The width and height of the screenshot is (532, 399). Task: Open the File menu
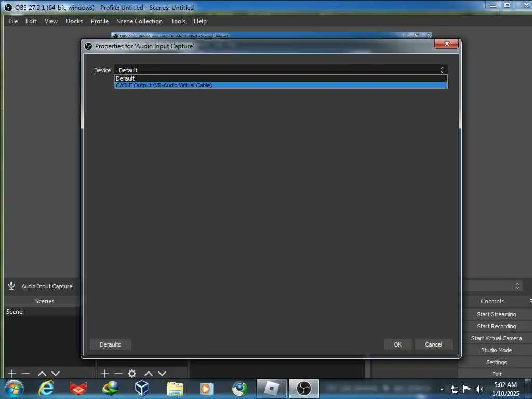[13, 21]
